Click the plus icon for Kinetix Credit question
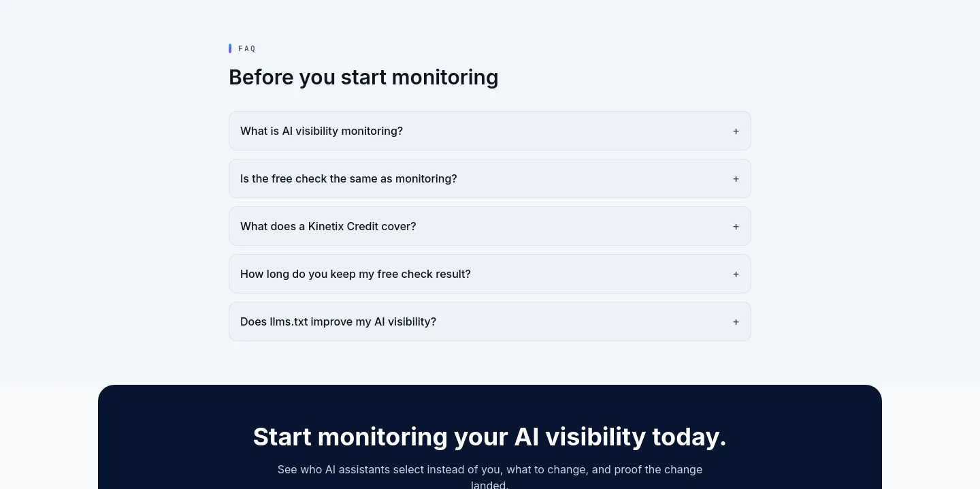 [x=736, y=227]
